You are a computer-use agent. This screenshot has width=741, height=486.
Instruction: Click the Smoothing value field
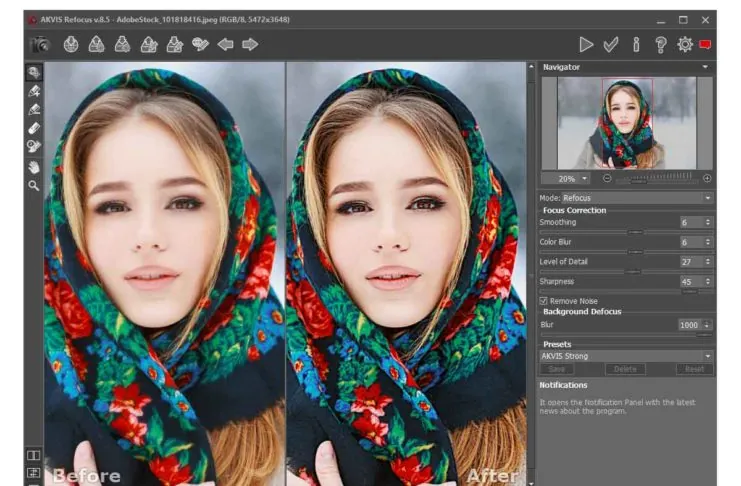pyautogui.click(x=690, y=222)
